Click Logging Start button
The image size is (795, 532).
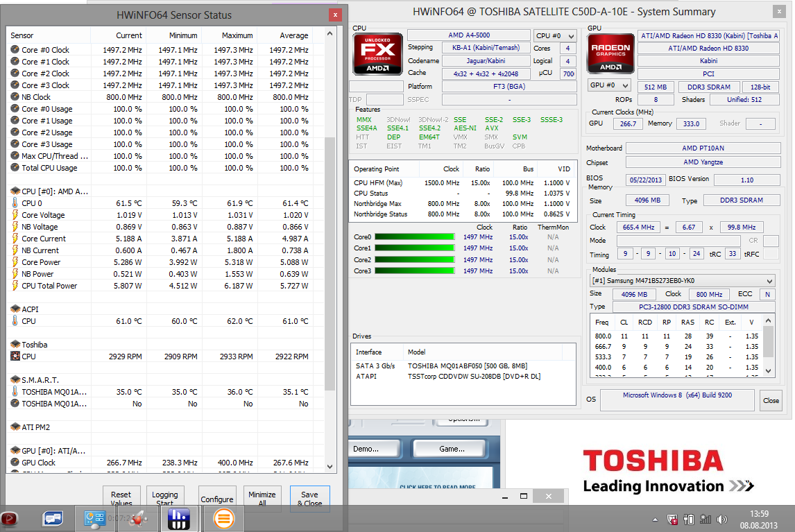(x=165, y=497)
